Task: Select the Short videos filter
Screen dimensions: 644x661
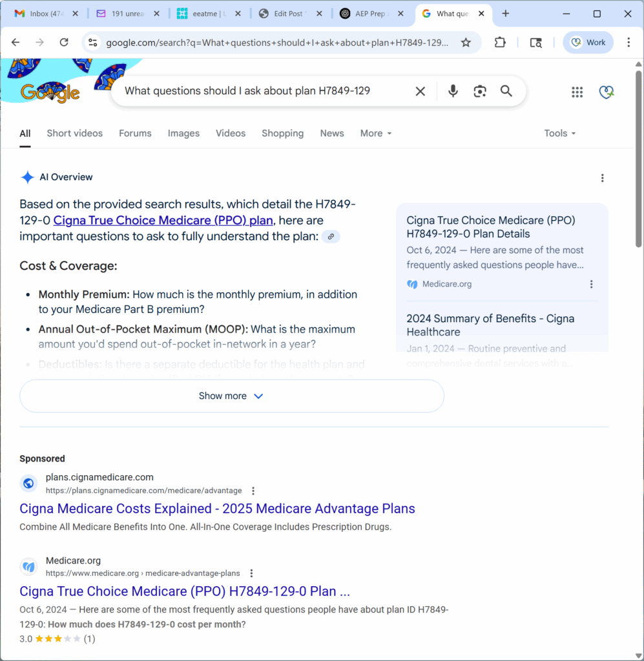Action: [75, 133]
